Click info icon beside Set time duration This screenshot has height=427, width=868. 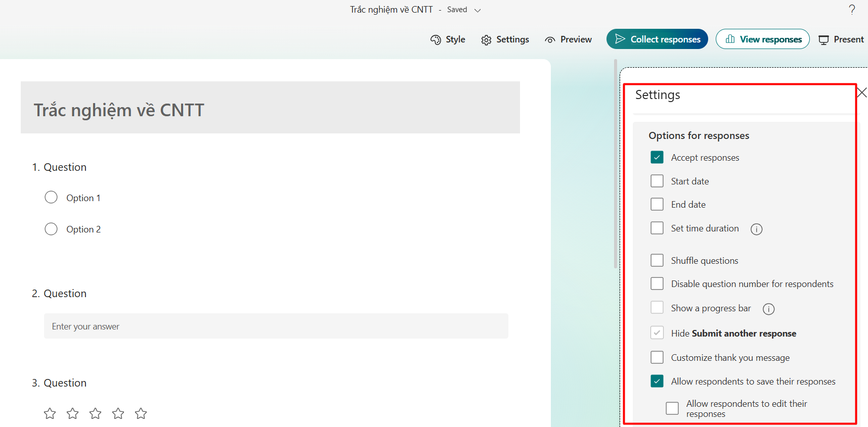point(756,229)
